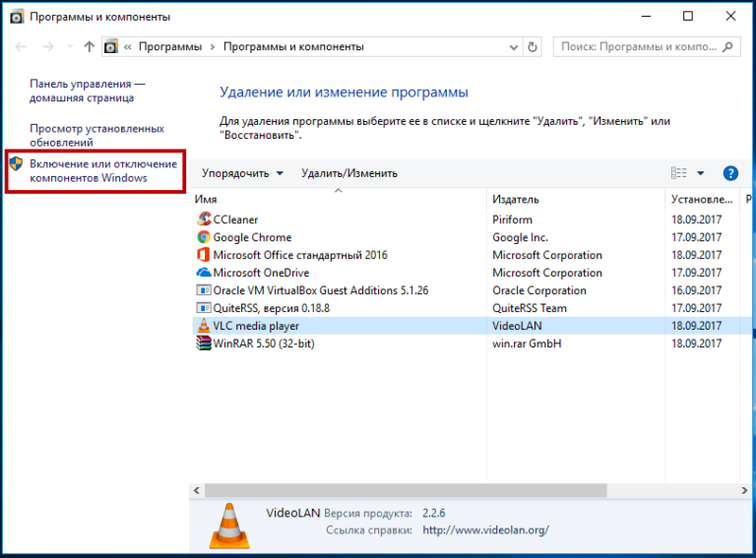Viewport: 756px width, 558px height.
Task: Click Программы и компоненты breadcrumb
Action: pyautogui.click(x=293, y=46)
